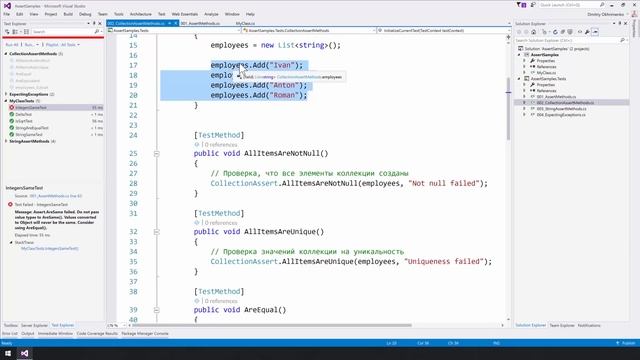
Task: Click the first icon in Test Explorer toolbar
Action: coord(7,31)
